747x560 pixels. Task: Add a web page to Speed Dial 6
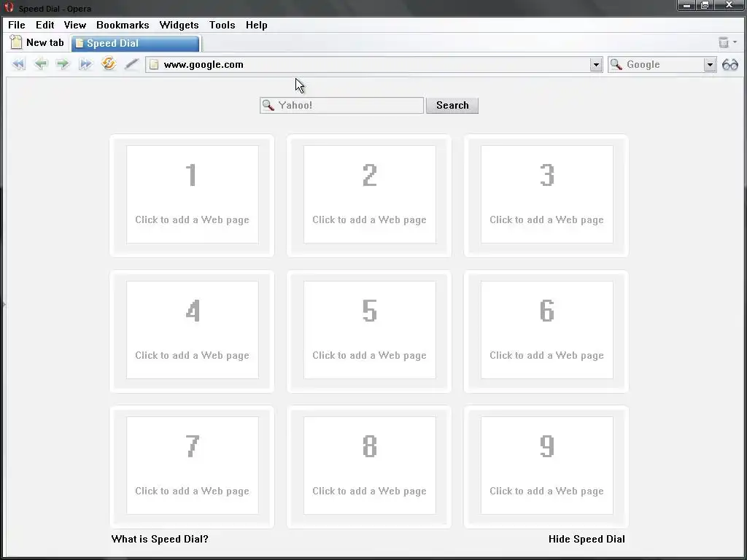pos(546,330)
